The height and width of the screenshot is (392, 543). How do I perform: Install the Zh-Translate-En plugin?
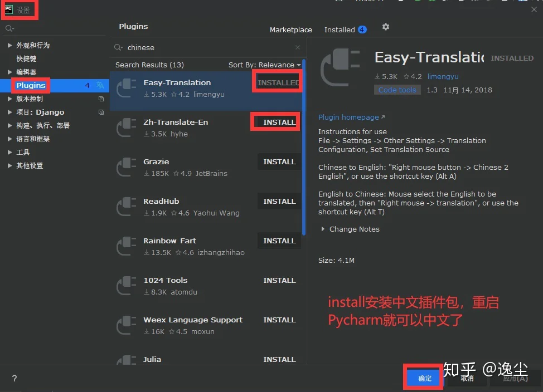point(279,122)
